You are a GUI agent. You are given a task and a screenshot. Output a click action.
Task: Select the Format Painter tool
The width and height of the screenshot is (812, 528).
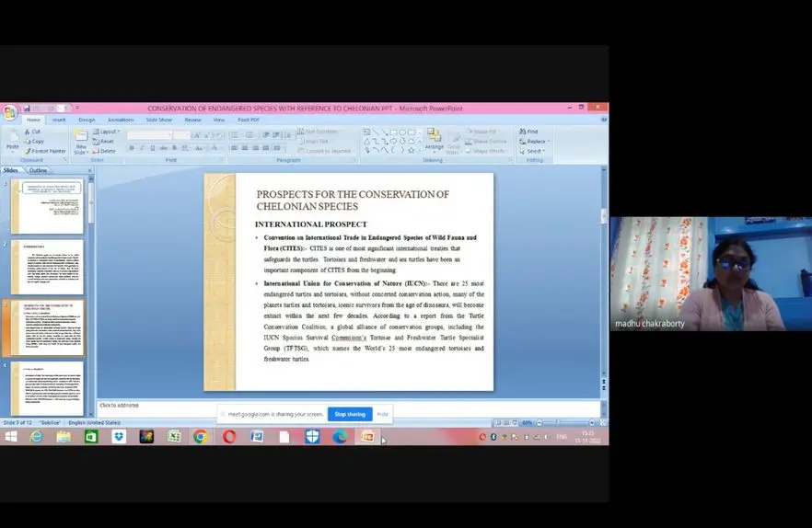[45, 151]
